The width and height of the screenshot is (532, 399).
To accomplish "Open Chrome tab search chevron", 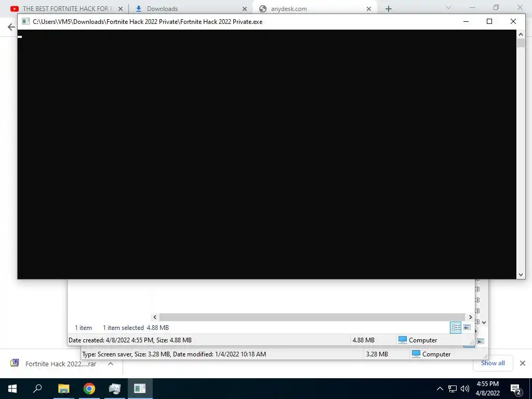I will click(448, 7).
